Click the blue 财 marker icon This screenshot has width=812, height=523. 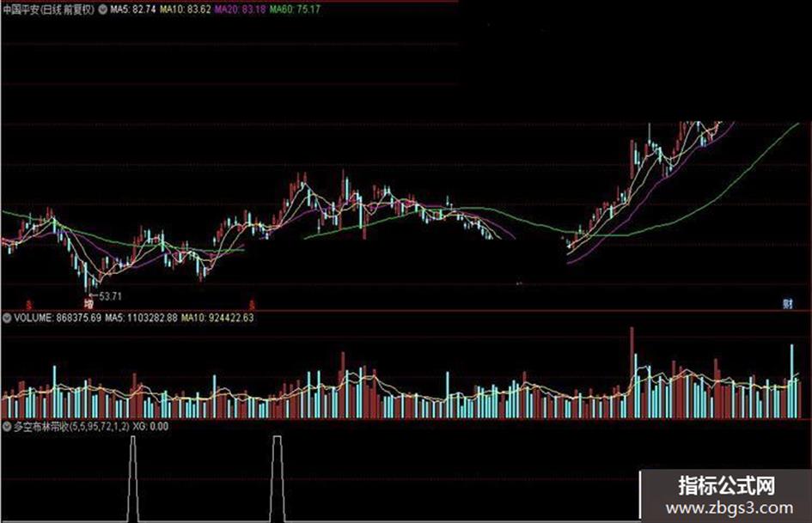click(x=788, y=303)
